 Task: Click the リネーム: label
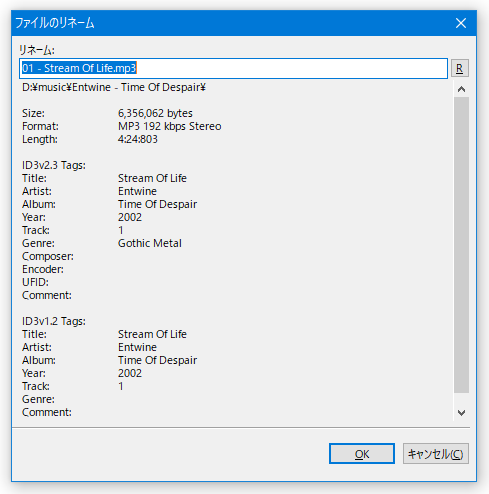tap(37, 50)
